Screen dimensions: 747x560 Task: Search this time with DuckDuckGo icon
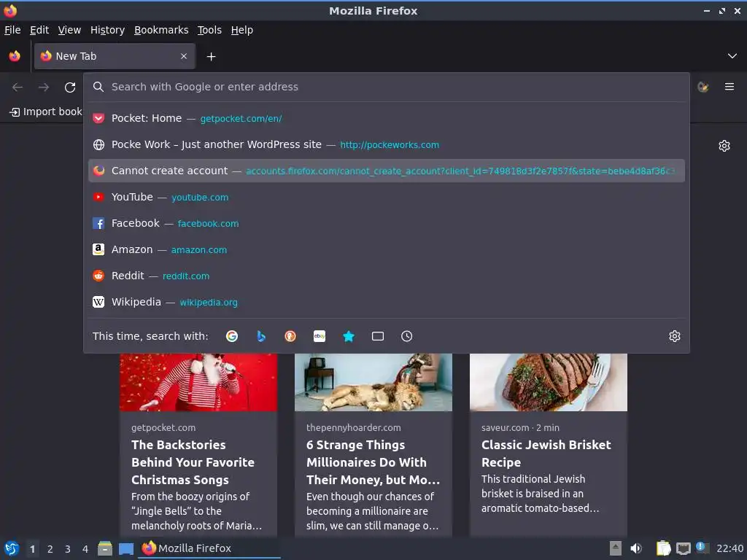point(290,336)
